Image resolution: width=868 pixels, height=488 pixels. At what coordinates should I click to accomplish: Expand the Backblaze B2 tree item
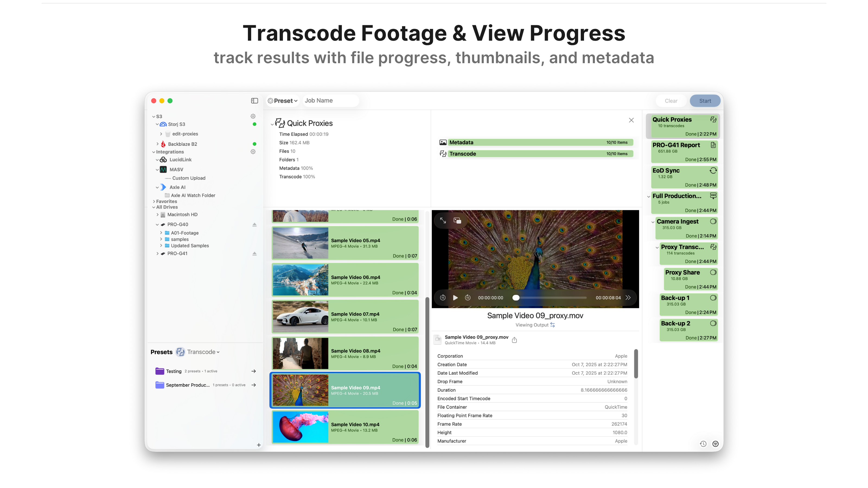pos(157,144)
